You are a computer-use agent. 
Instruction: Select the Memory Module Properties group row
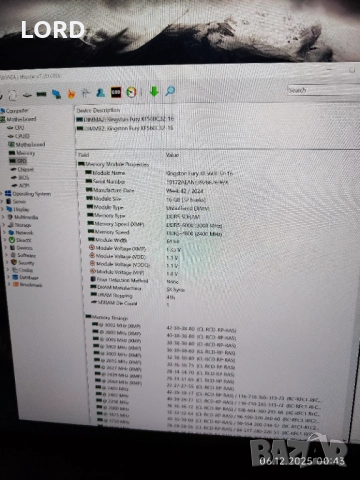(113, 164)
